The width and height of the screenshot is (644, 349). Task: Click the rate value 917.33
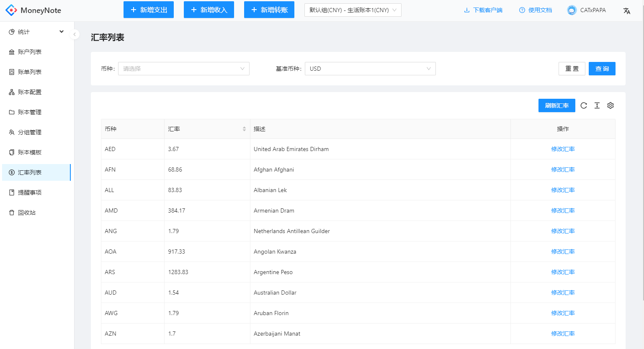176,251
